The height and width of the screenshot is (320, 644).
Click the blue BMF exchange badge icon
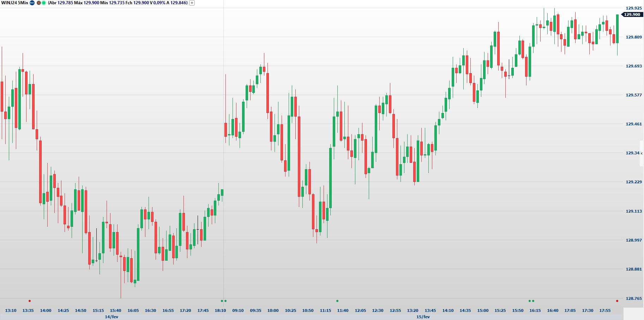[x=32, y=3]
